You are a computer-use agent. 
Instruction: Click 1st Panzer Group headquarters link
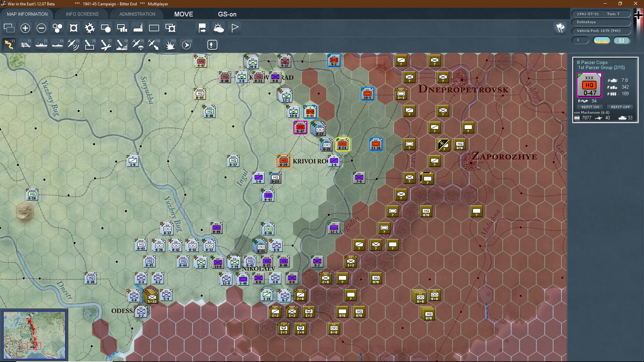[x=595, y=68]
